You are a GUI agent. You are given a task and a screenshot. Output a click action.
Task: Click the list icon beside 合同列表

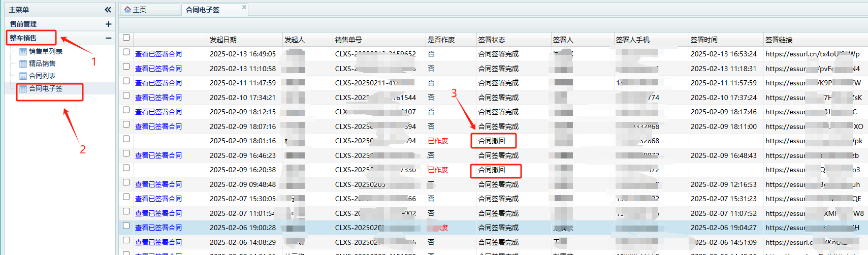pyautogui.click(x=23, y=76)
